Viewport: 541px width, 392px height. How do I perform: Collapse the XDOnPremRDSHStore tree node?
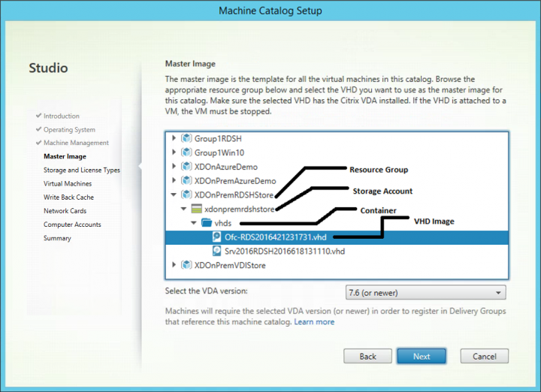[x=174, y=195]
